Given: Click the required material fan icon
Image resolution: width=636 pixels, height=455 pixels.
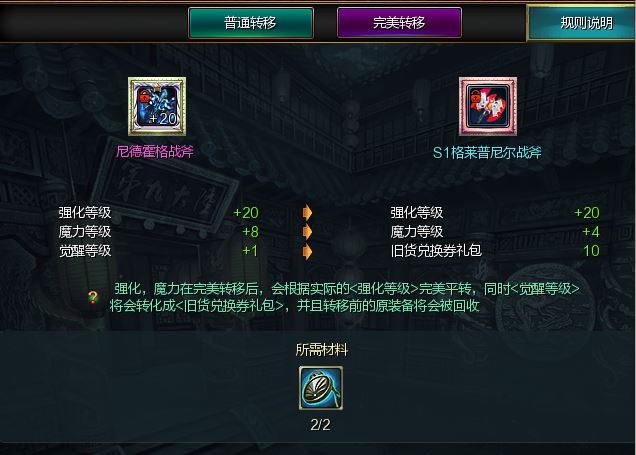Looking at the screenshot, I should point(321,388).
